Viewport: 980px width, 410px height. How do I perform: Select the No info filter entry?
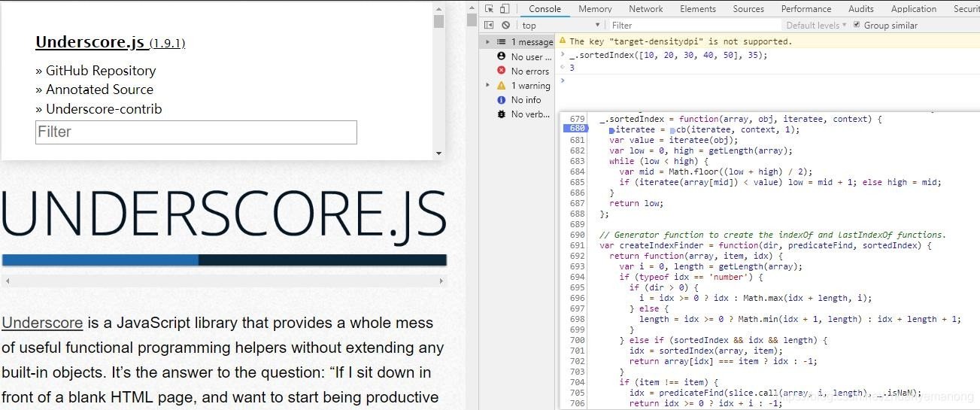tap(525, 99)
